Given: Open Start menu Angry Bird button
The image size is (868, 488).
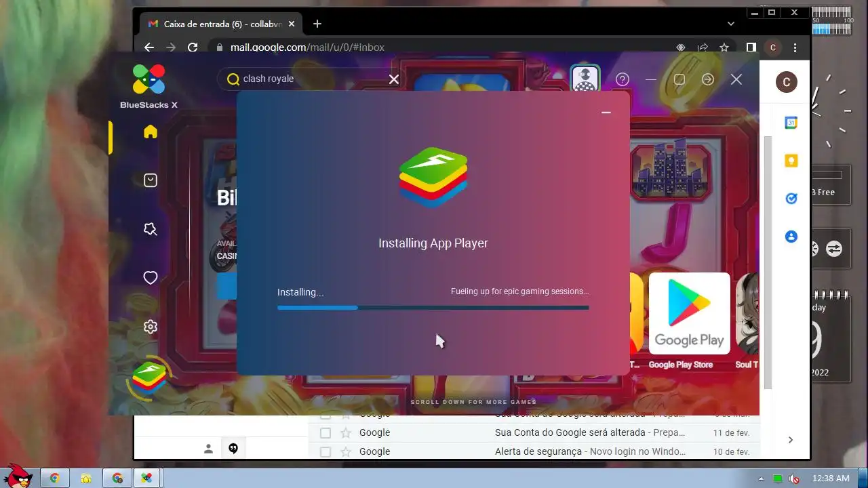Looking at the screenshot, I should (x=17, y=476).
